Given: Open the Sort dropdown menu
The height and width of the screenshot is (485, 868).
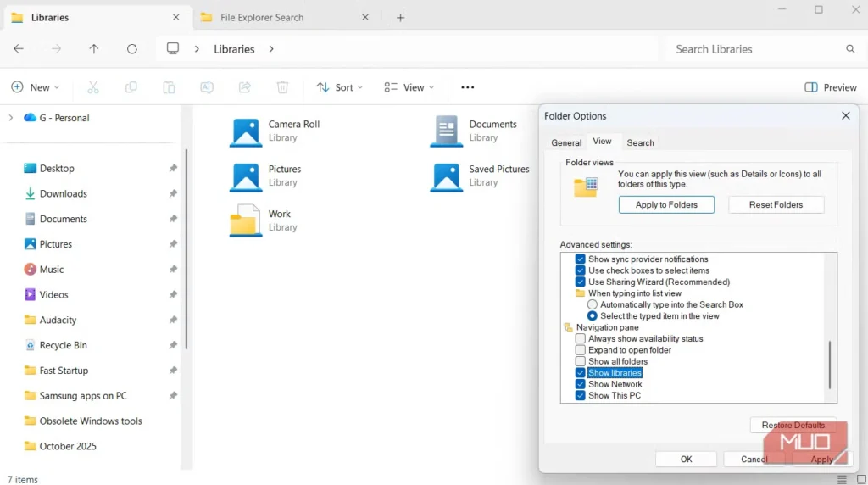Looking at the screenshot, I should (x=339, y=87).
